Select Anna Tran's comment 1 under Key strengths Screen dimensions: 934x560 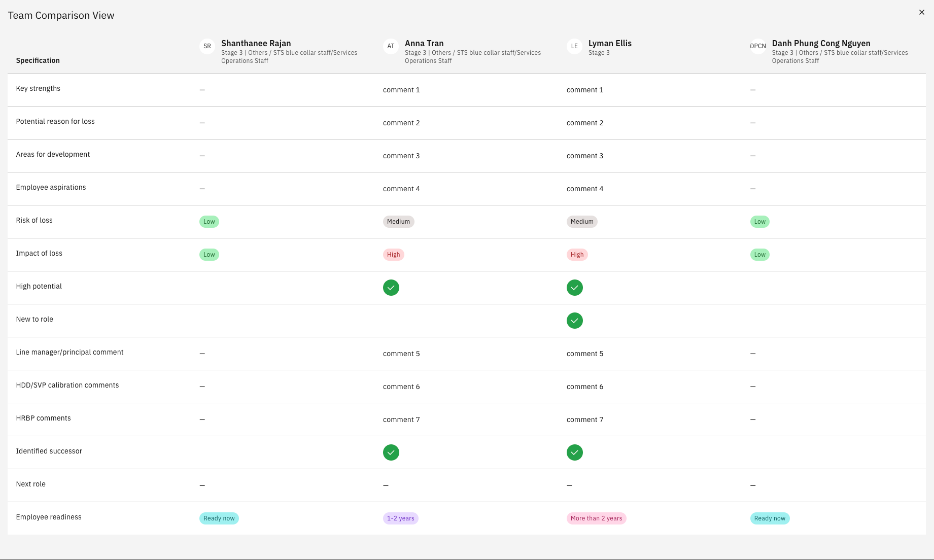pyautogui.click(x=401, y=90)
